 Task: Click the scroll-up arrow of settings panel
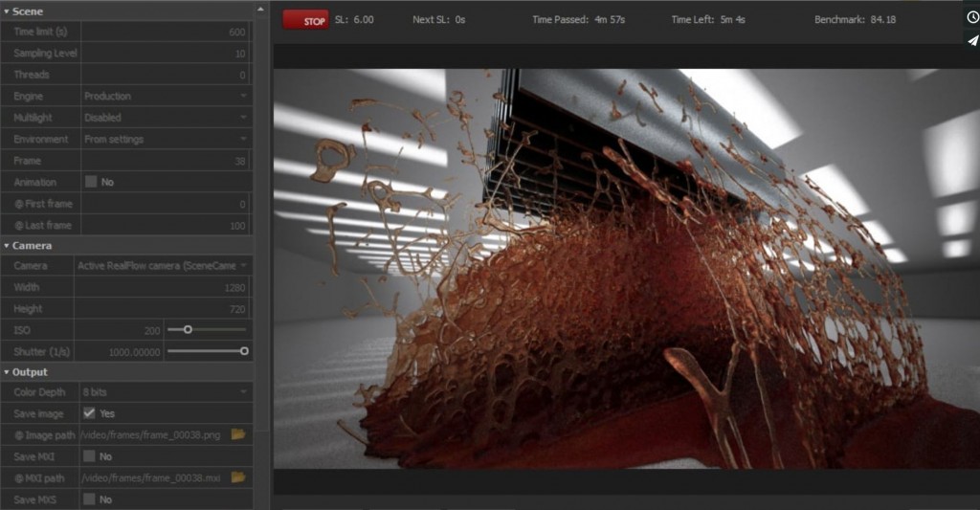point(261,10)
